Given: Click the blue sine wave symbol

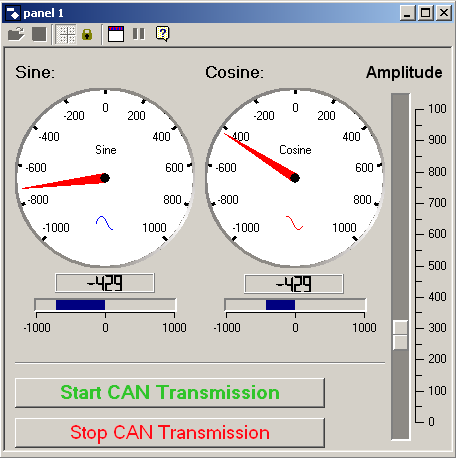Looking at the screenshot, I should 104,223.
